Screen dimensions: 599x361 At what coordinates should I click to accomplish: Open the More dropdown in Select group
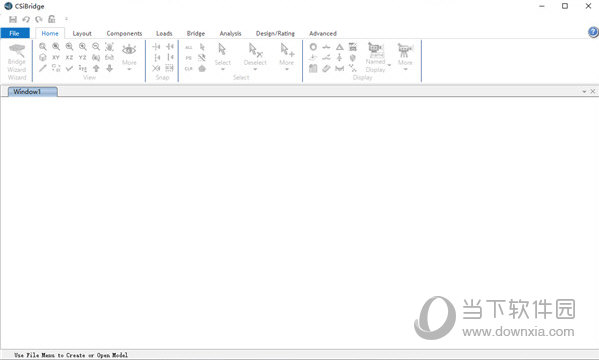pos(287,57)
